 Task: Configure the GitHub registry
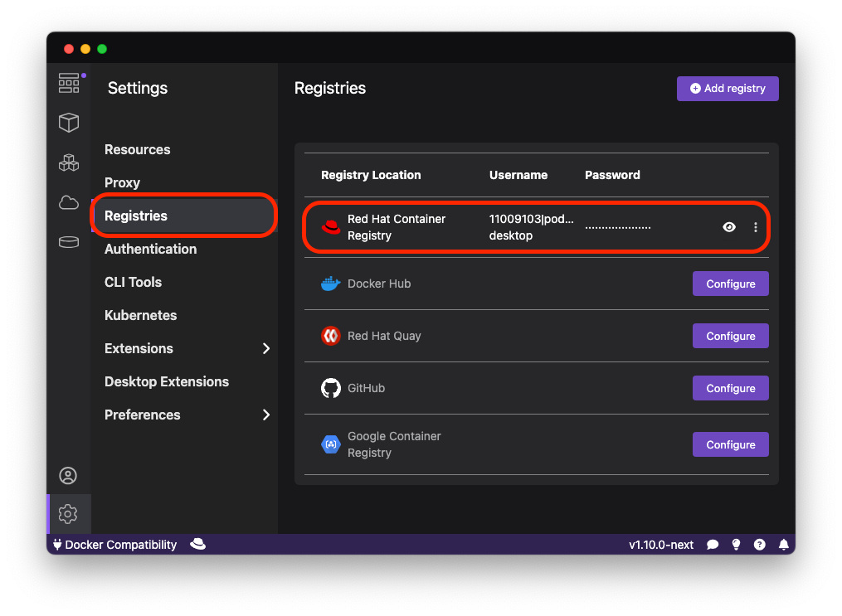(x=730, y=388)
